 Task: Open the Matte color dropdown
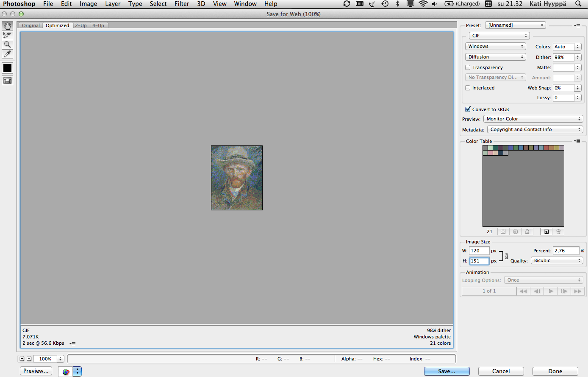[577, 67]
